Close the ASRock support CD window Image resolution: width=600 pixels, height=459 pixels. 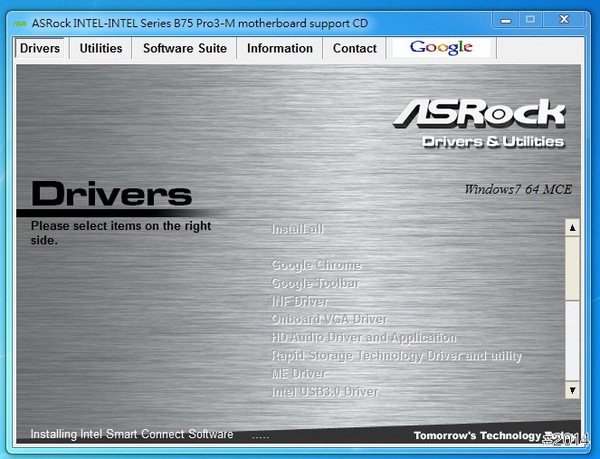567,19
